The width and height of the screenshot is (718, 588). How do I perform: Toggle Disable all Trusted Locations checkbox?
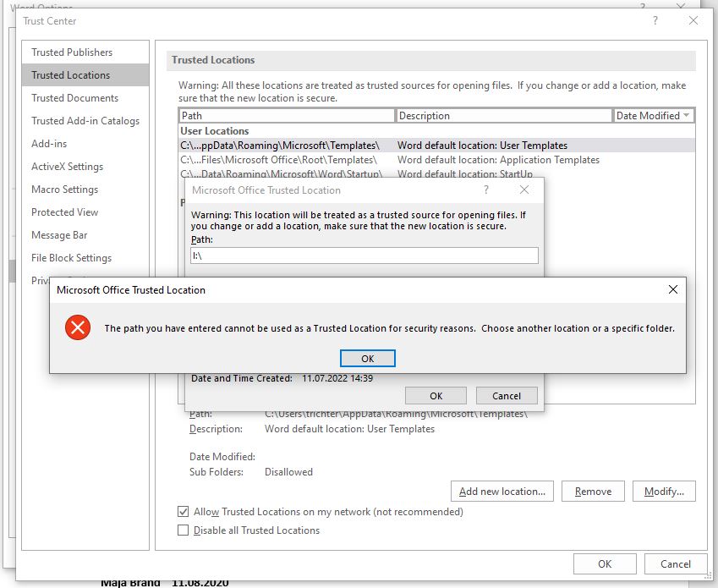(x=183, y=530)
